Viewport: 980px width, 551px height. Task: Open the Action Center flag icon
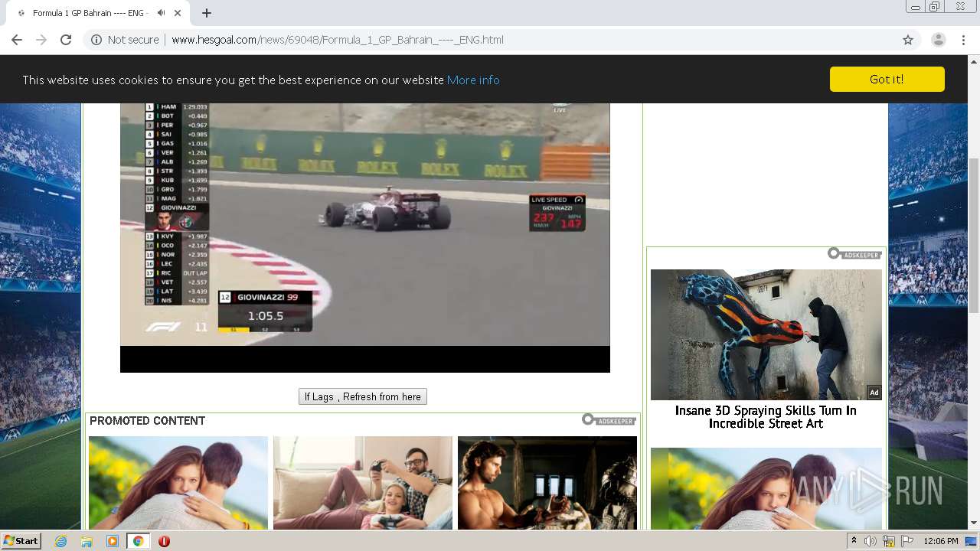point(907,541)
